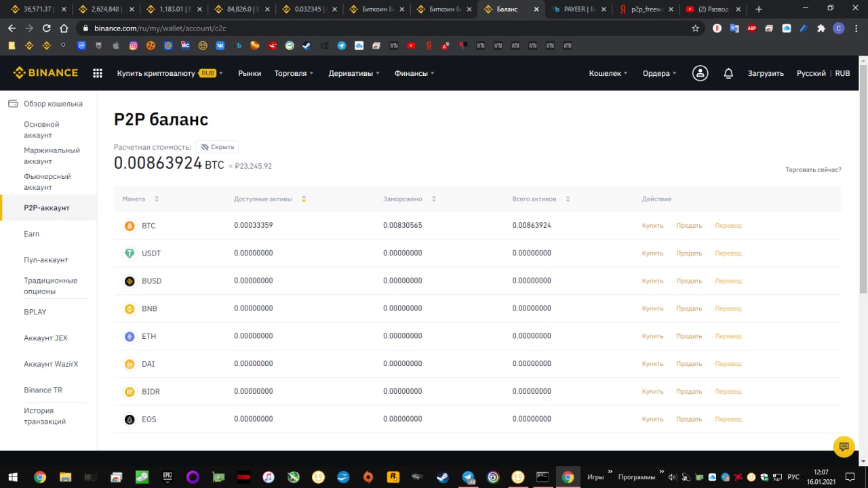Open the yellow chat support bubble
Image resolution: width=868 pixels, height=488 pixels.
tap(844, 447)
